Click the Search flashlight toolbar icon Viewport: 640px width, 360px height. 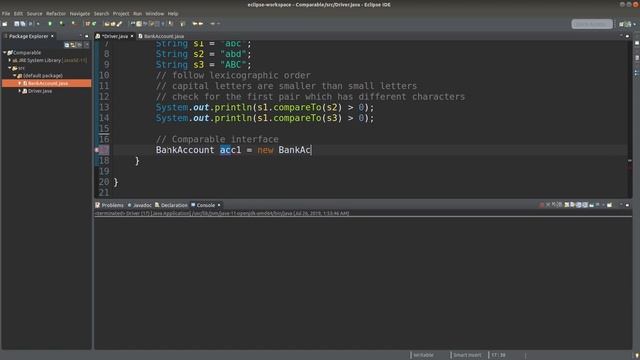(120, 24)
